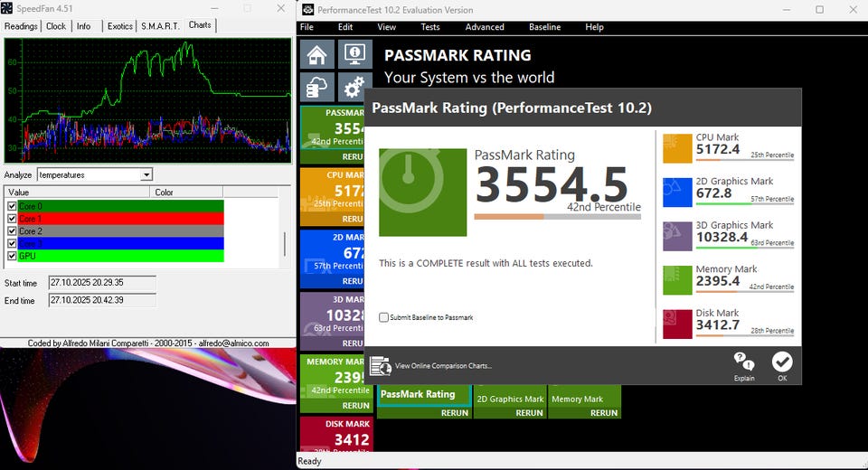
Task: Click the red Disk Mark icon
Action: (x=677, y=324)
